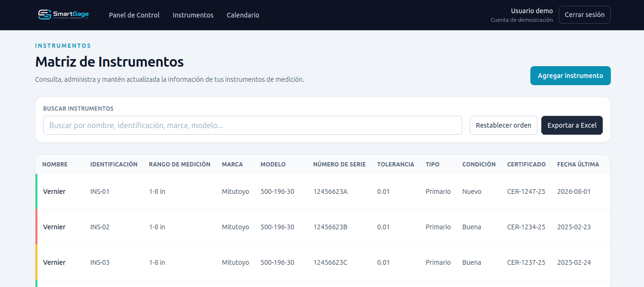The height and width of the screenshot is (287, 644).
Task: Sort by the Tipo column header
Action: (432, 165)
